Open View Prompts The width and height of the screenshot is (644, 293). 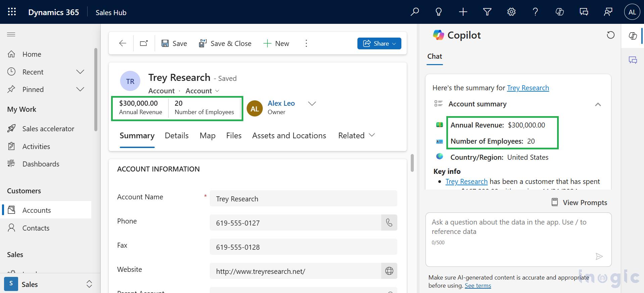[580, 202]
